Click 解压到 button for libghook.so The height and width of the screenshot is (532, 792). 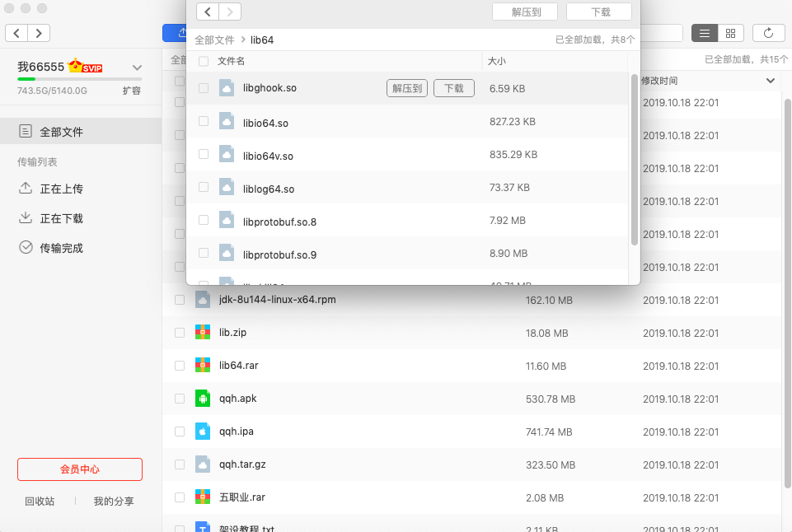407,89
